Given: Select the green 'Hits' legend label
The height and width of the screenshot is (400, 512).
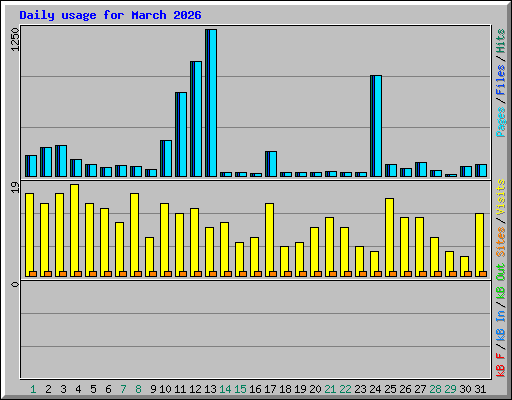Looking at the screenshot, I should pyautogui.click(x=501, y=41).
